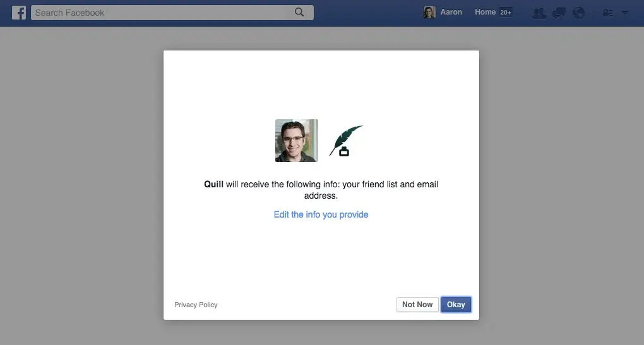The image size is (644, 345).
Task: Expand the account menu dropdown arrow
Action: [624, 13]
